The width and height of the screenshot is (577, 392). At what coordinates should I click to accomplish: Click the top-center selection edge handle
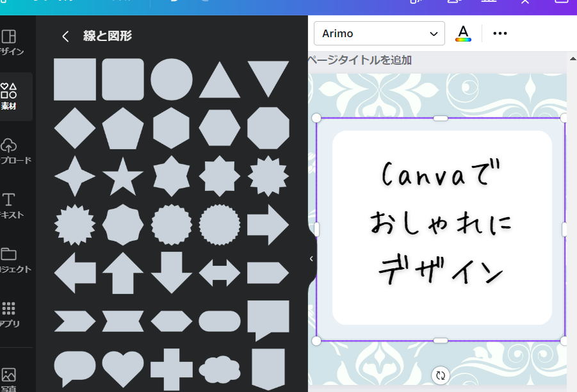(x=441, y=118)
